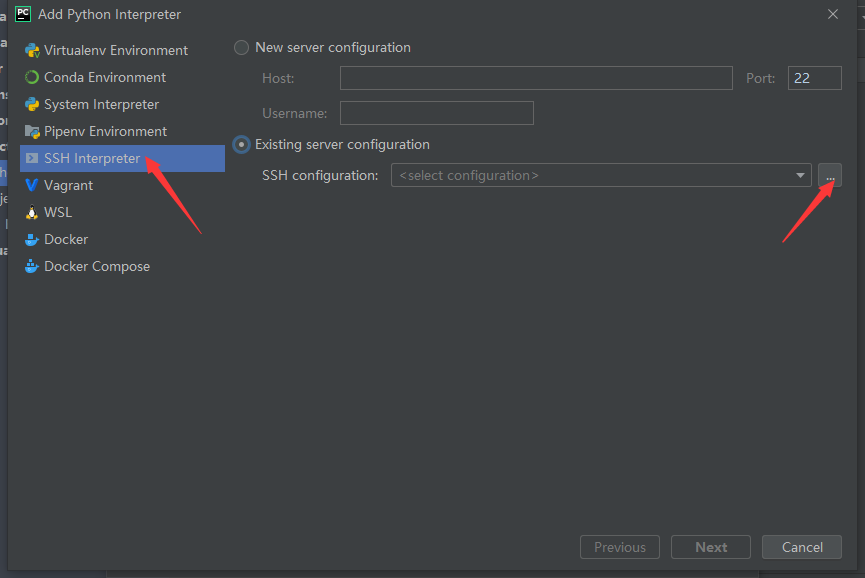
Task: Open the Docker Compose entry
Action: [122, 267]
